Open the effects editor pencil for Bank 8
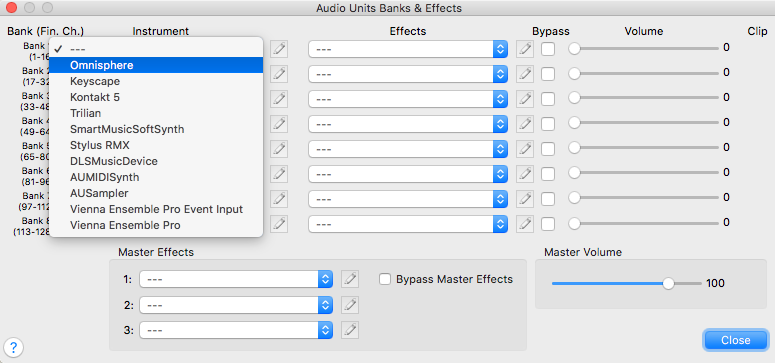This screenshot has height=363, width=775. [525, 224]
